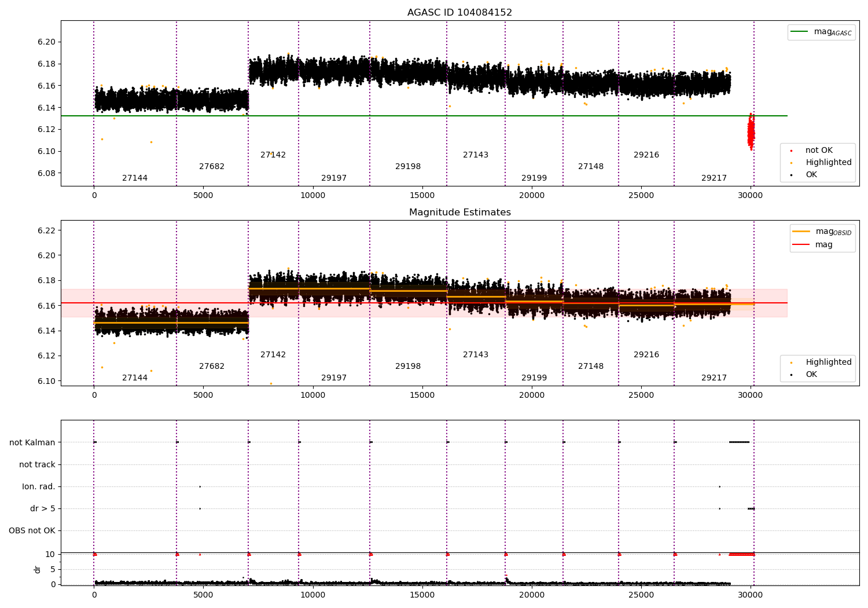Click label 27142 in the Magnitude Estimates plot
The width and height of the screenshot is (868, 608).
pyautogui.click(x=273, y=355)
